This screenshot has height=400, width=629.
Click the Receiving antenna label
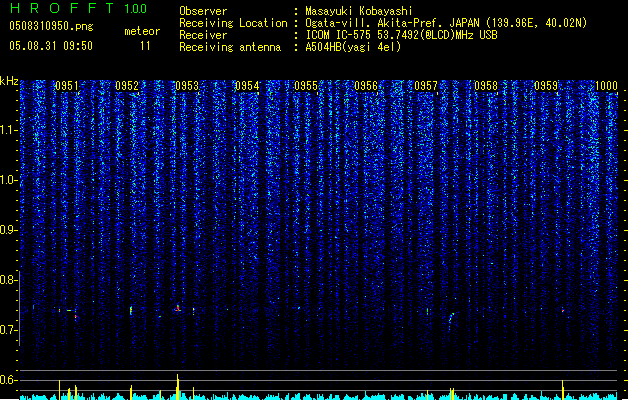coord(230,47)
